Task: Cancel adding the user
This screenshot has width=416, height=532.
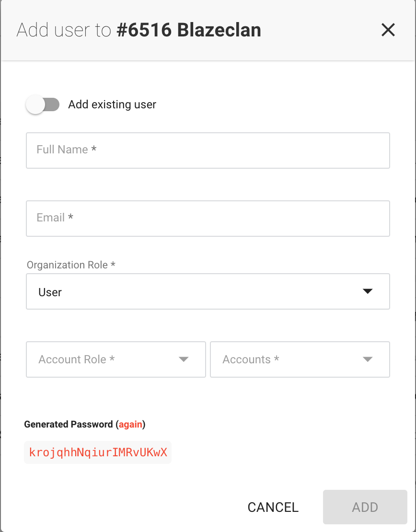Action: click(x=273, y=507)
